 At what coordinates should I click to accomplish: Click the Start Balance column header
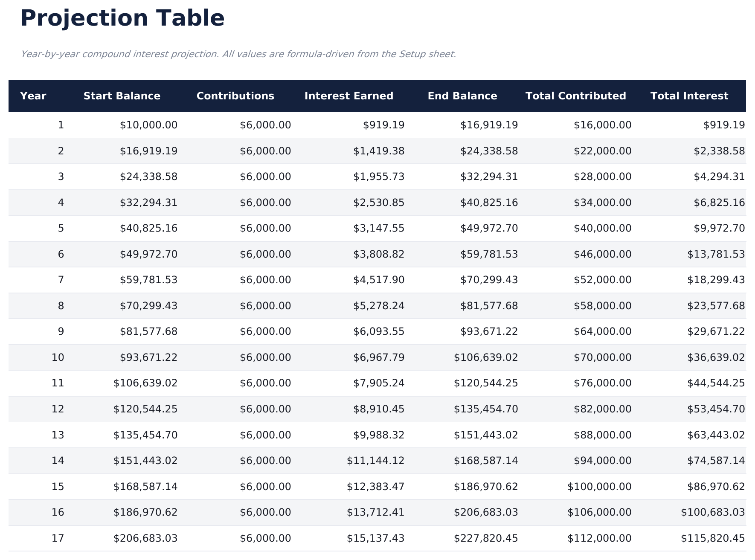(x=122, y=96)
